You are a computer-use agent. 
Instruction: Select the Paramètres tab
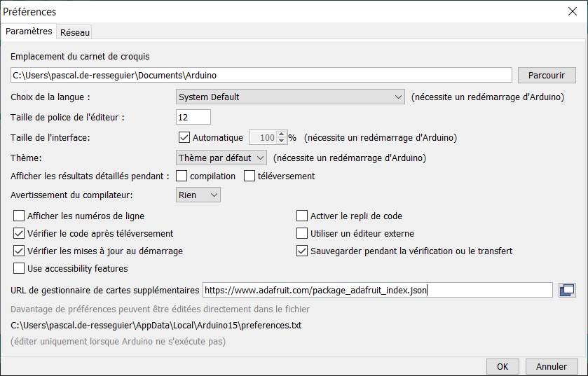click(x=29, y=32)
